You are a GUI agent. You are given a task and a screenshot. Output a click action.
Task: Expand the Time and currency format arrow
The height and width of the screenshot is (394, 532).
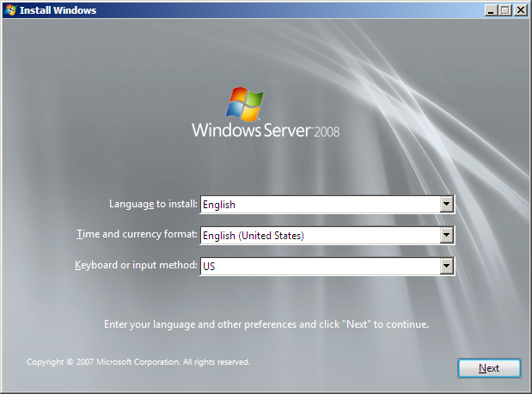click(447, 235)
